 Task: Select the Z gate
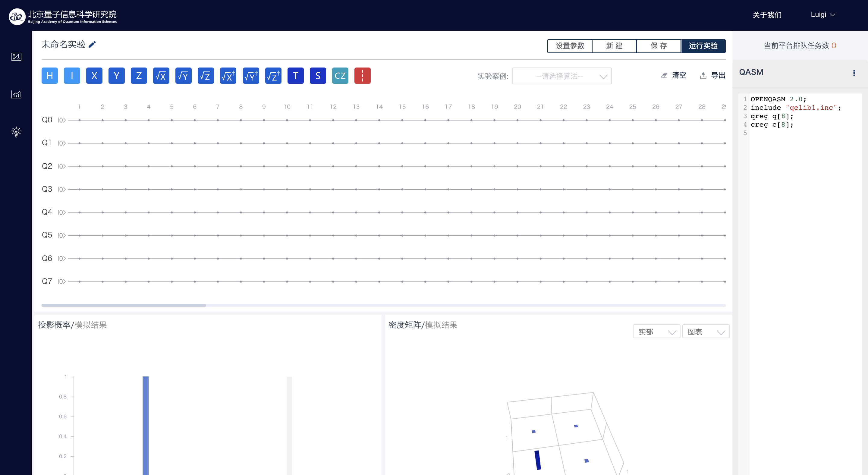click(139, 75)
